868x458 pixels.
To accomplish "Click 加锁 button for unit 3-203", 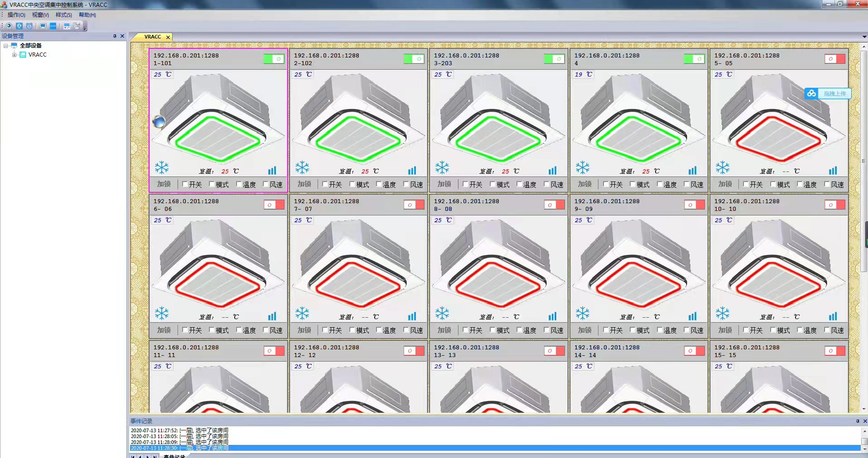I will click(444, 184).
